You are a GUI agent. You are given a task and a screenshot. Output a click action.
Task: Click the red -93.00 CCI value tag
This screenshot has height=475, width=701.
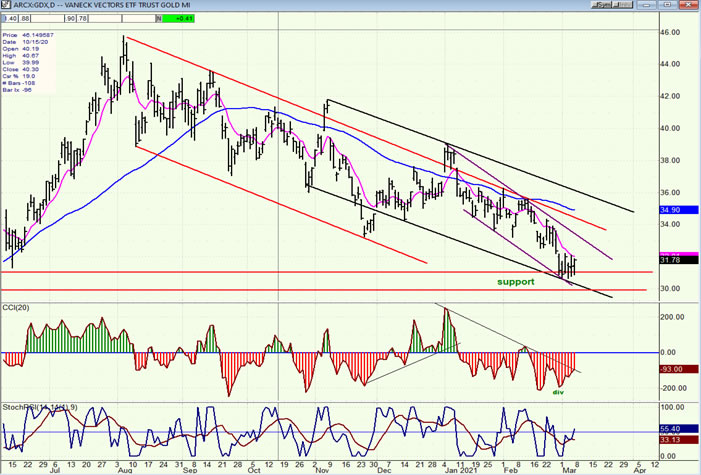coord(674,369)
